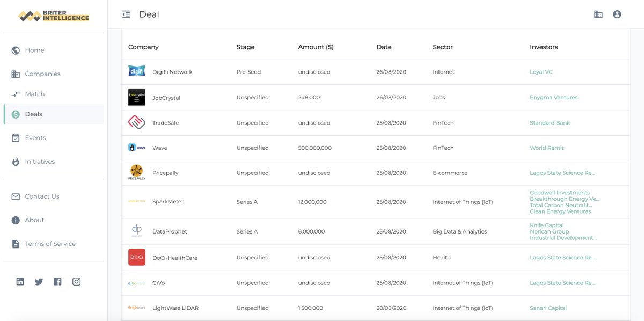Screen dimensions: 644x321
Task: Open Companies menu item
Action: tap(43, 74)
